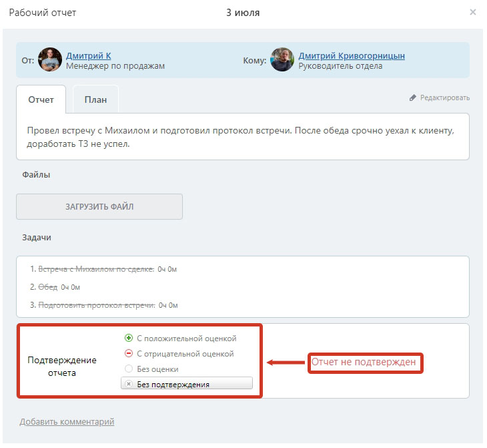Choose Без подтверждения option
The width and height of the screenshot is (487, 448).
(187, 384)
